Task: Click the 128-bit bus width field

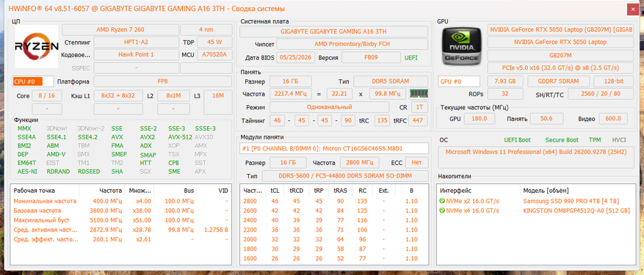Action: coord(614,81)
